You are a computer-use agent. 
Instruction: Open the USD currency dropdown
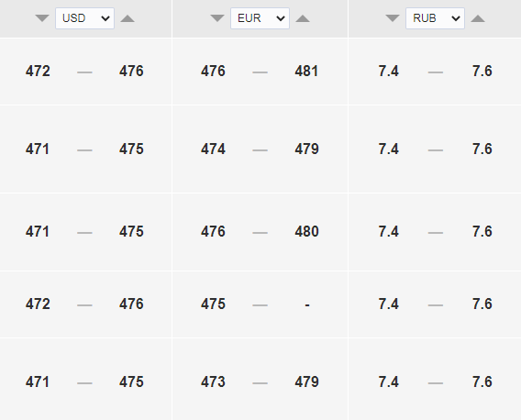pyautogui.click(x=84, y=18)
